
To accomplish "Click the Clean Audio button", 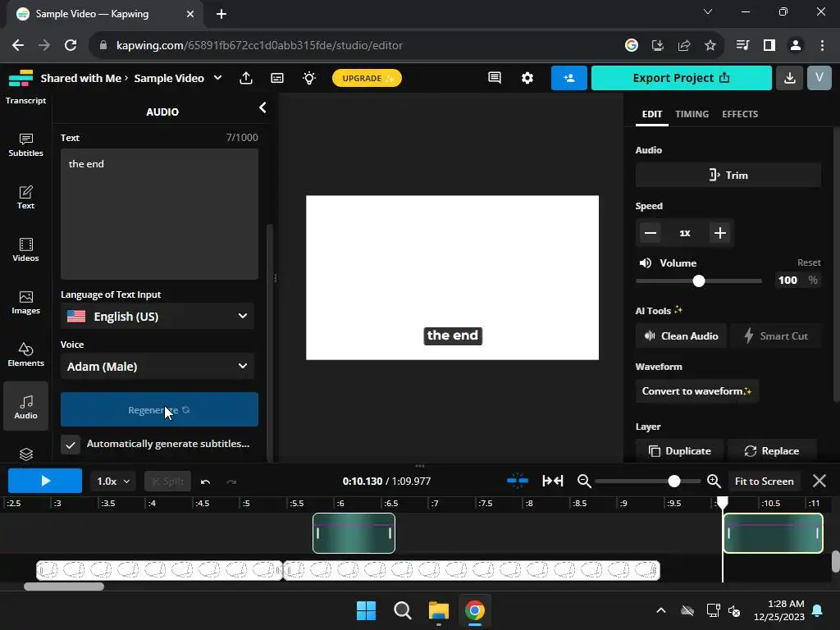I will [x=681, y=336].
